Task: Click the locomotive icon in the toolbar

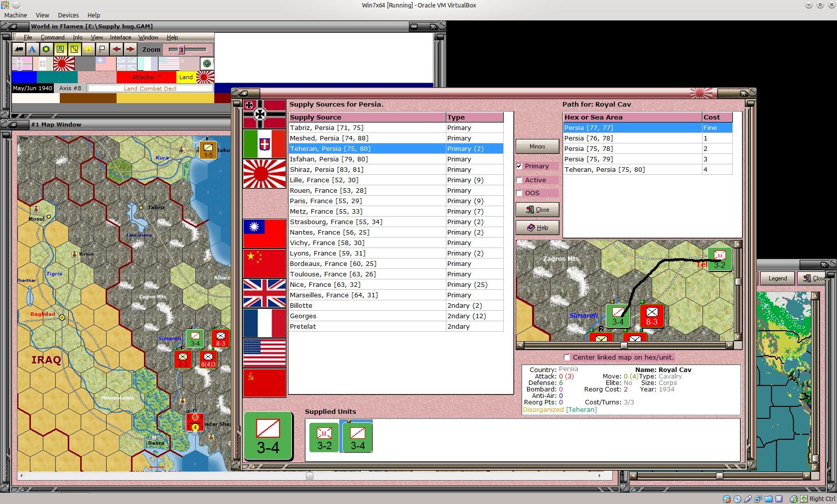Action: click(x=19, y=49)
